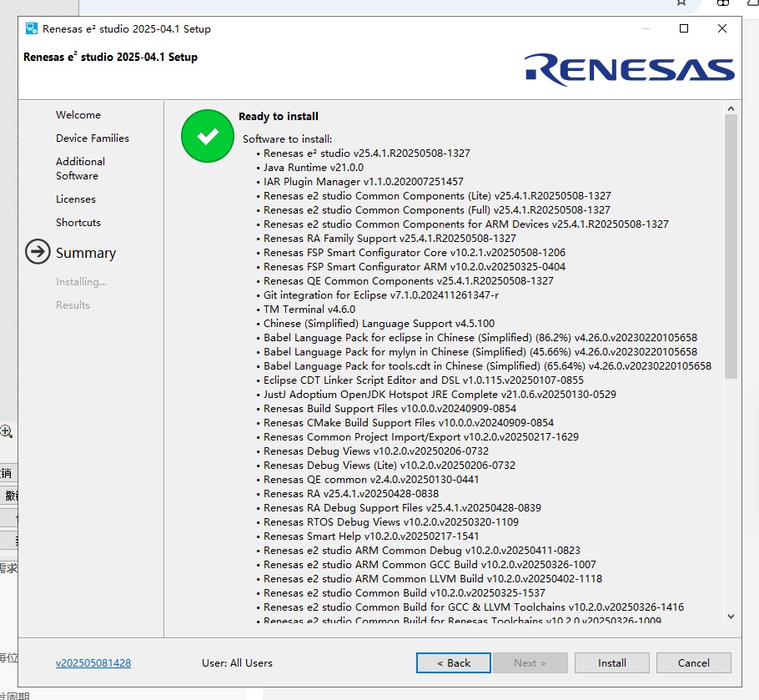The image size is (759, 700).
Task: Select the "Git integration for Eclipse" entry
Action: (381, 295)
